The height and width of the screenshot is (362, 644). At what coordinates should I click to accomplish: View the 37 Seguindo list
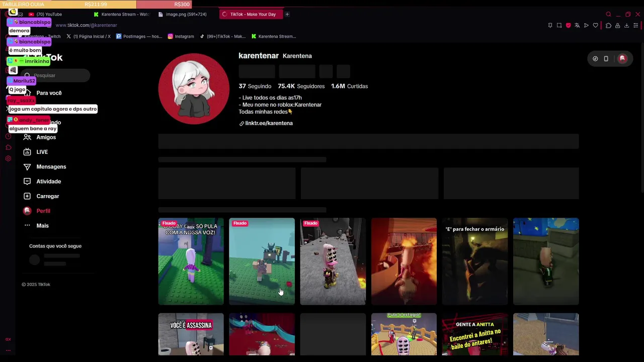(255, 86)
